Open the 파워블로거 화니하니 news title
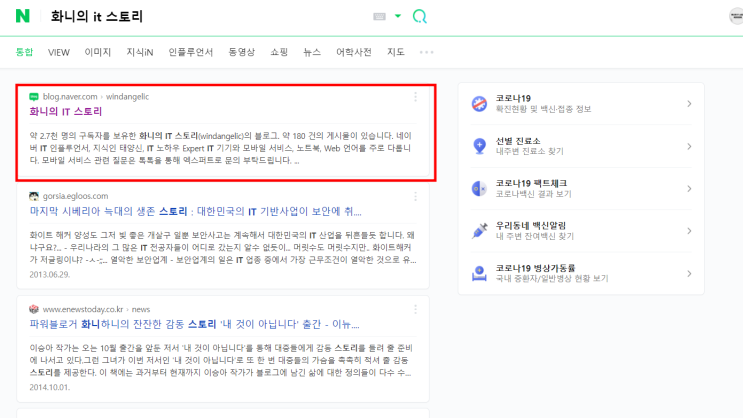This screenshot has height=418, width=743. click(x=194, y=325)
